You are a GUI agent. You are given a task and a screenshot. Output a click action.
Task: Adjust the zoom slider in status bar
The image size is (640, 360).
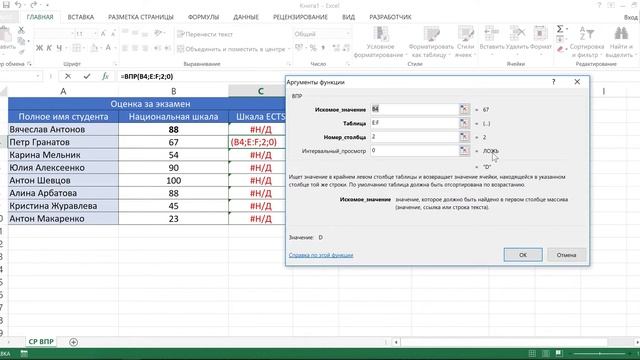click(x=599, y=353)
